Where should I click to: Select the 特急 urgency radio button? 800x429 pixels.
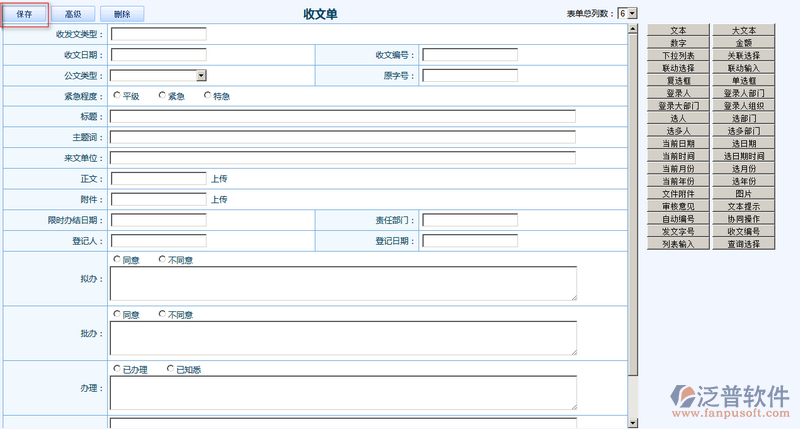click(x=207, y=96)
